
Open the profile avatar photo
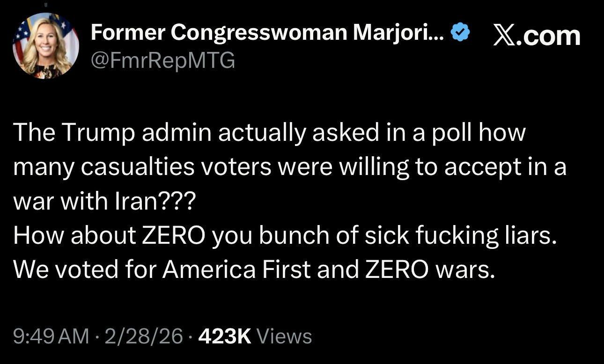(46, 46)
